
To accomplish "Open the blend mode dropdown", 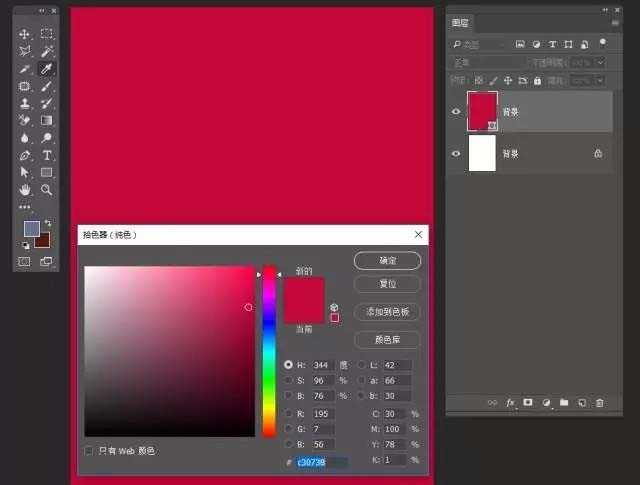I will click(492, 62).
